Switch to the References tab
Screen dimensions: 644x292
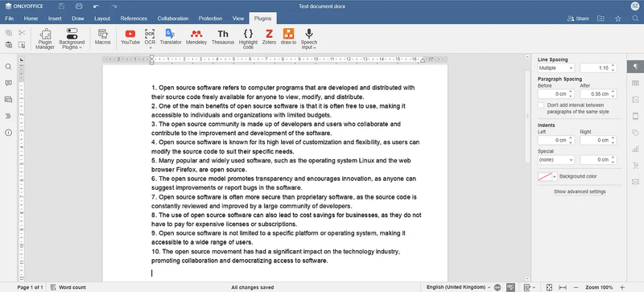point(134,19)
